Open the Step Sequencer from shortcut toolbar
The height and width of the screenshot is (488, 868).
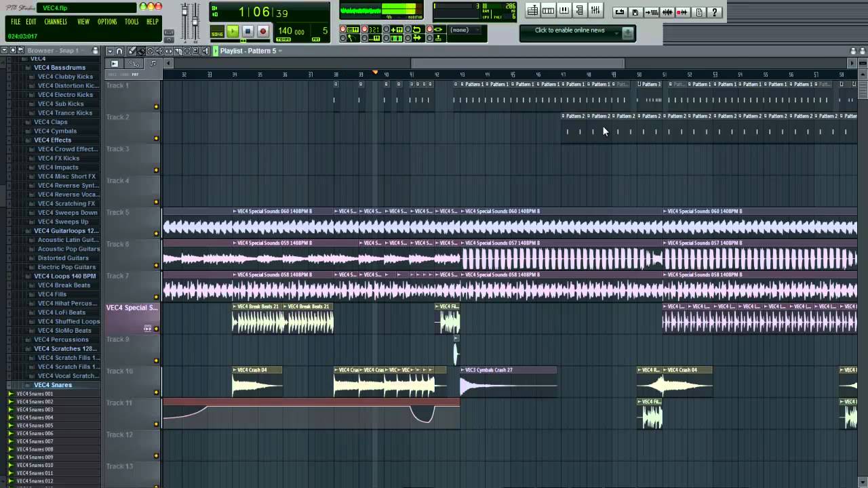click(x=548, y=10)
